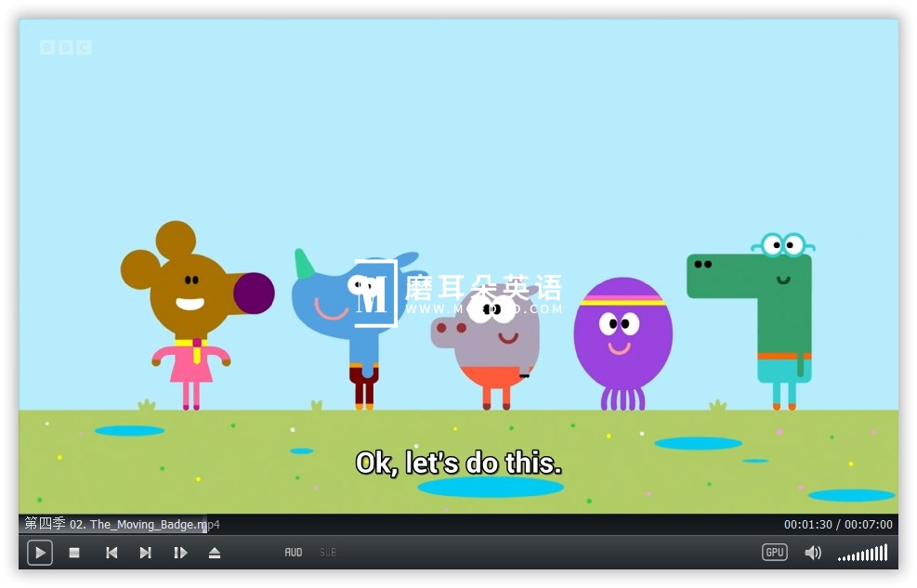Screen dimensions: 917x588
Task: Click the BBC logo in the video
Action: (65, 47)
